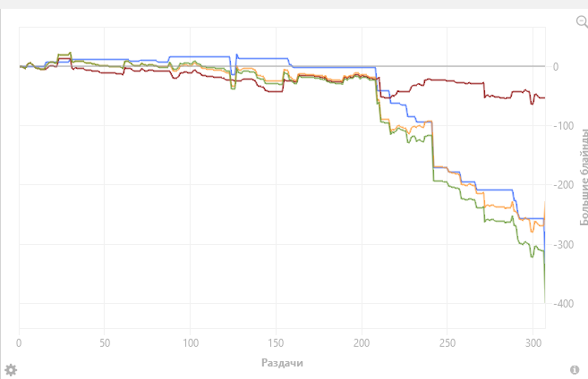
Task: Click the Раздачи x-axis title
Action: 281,363
